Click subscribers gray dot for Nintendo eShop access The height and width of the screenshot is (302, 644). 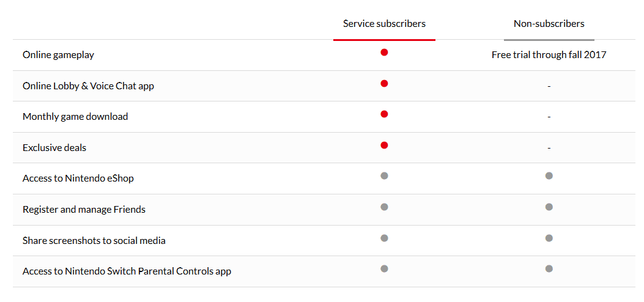tap(384, 175)
